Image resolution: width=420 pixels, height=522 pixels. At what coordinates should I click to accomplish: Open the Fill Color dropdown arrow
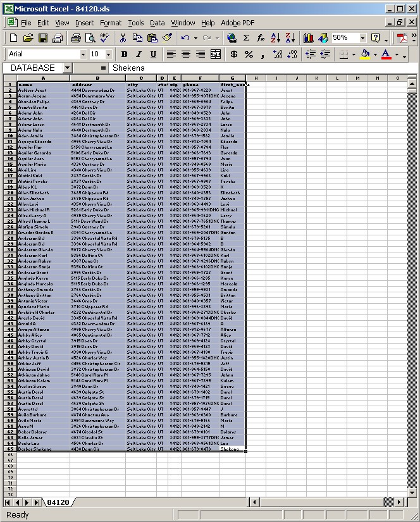tap(375, 54)
